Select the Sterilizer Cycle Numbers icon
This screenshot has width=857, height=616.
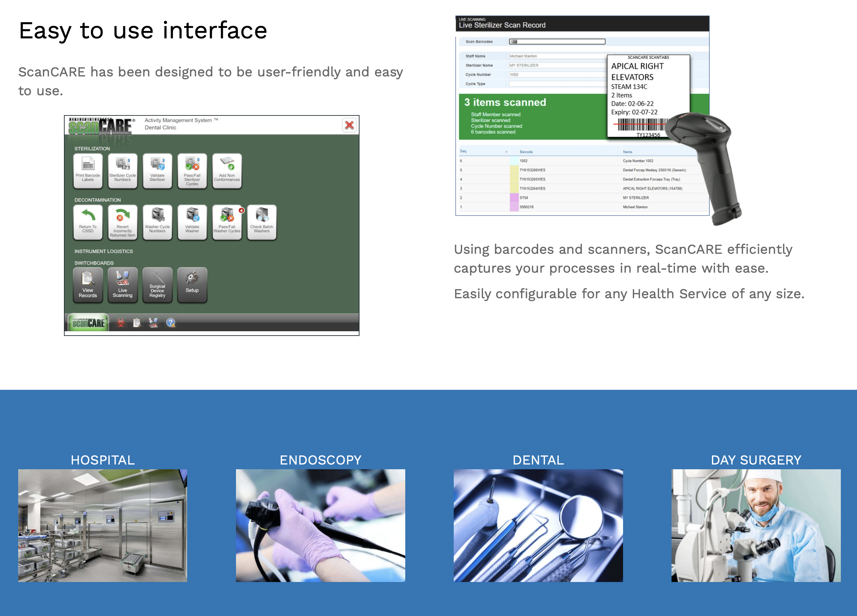122,171
